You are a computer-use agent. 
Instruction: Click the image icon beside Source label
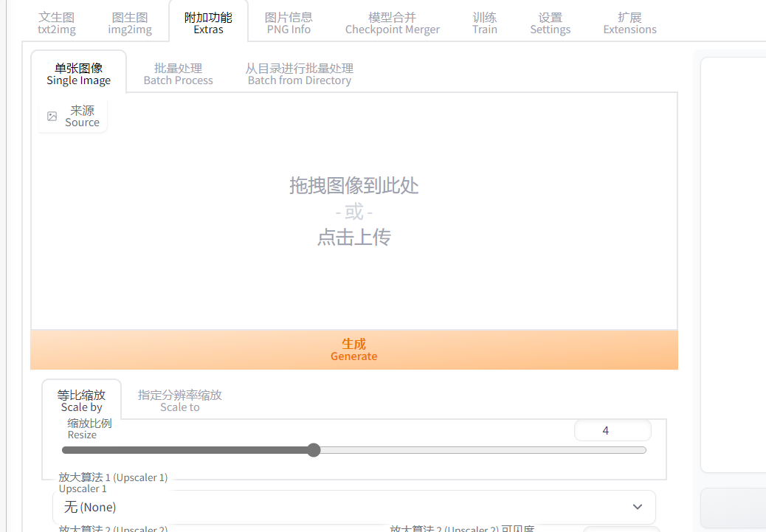click(52, 117)
